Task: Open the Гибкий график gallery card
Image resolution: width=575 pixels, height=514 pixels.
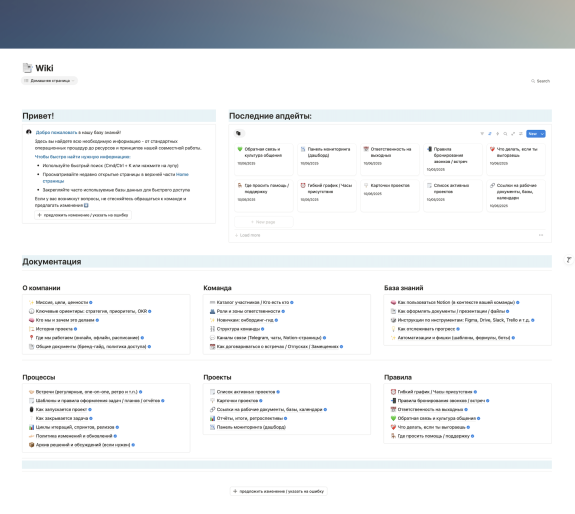Action: [x=327, y=196]
